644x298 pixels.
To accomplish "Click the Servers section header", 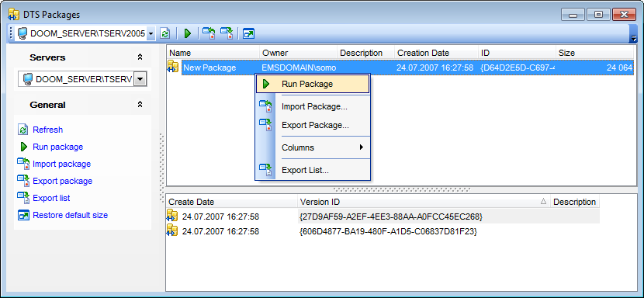I will click(x=82, y=57).
